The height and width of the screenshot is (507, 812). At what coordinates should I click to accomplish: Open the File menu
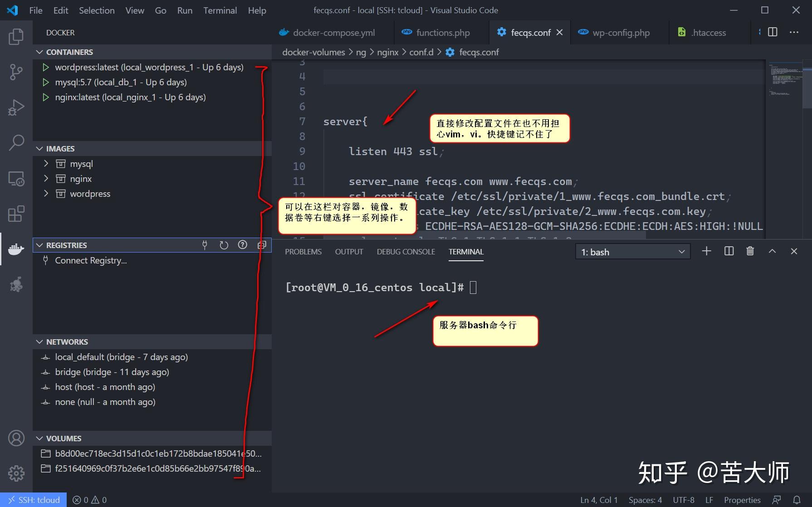36,10
